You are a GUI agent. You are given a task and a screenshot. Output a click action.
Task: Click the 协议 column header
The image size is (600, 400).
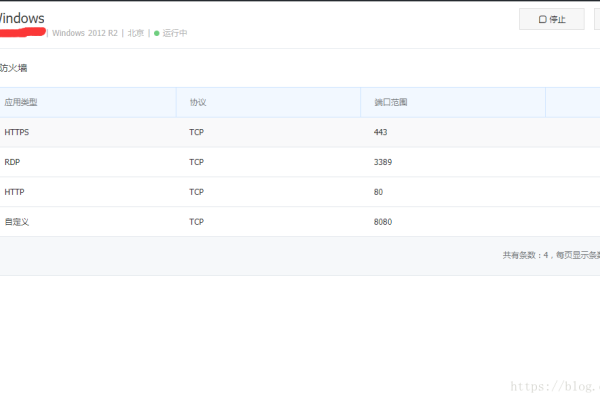[197, 102]
